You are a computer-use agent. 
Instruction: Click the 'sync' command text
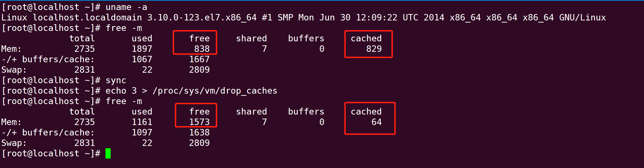[x=116, y=80]
